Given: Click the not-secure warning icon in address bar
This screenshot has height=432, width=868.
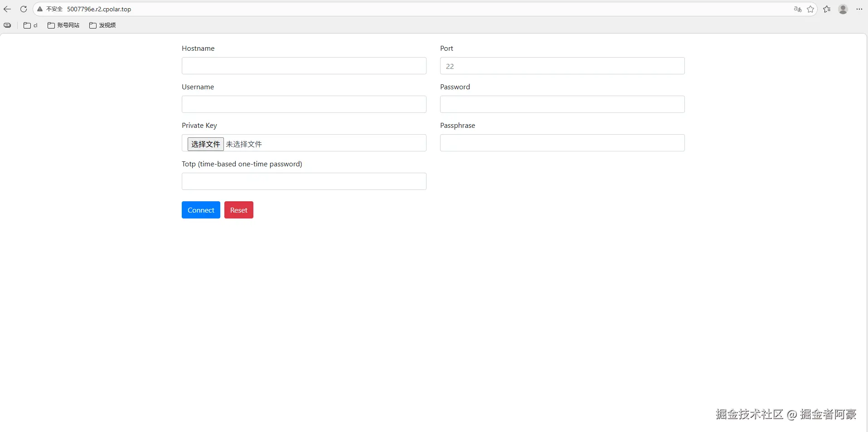Looking at the screenshot, I should (40, 9).
